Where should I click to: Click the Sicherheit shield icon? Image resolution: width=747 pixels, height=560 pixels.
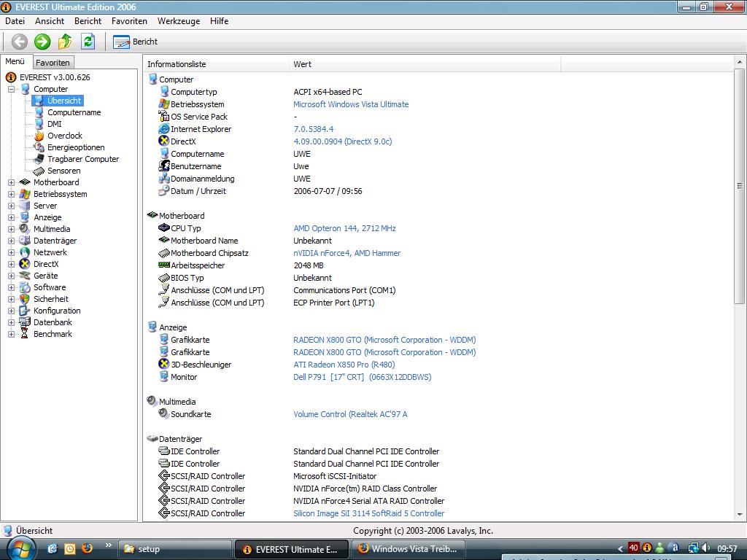click(x=25, y=299)
